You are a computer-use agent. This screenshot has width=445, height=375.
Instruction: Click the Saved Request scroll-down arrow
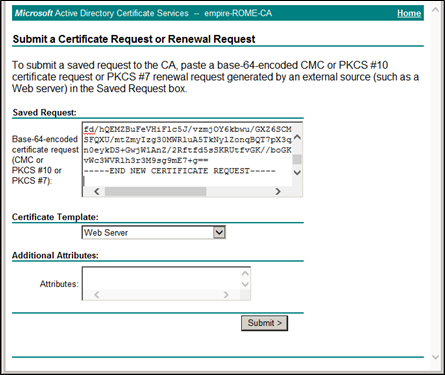(x=297, y=172)
